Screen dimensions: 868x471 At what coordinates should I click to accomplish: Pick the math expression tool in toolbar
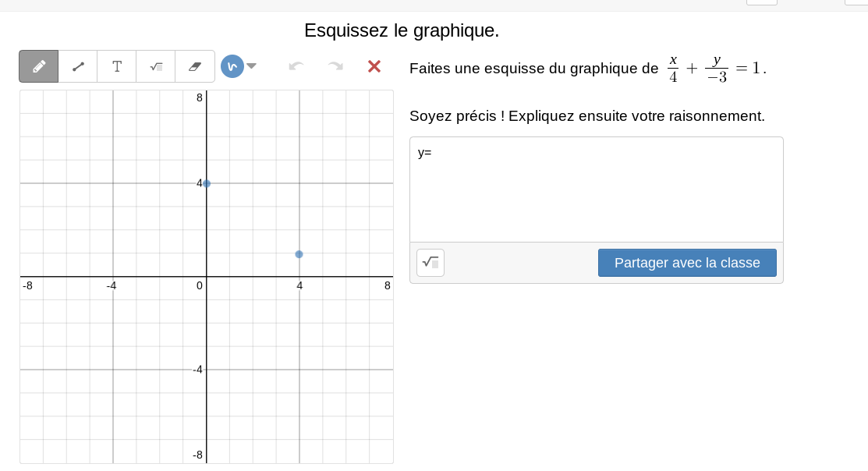pyautogui.click(x=156, y=66)
